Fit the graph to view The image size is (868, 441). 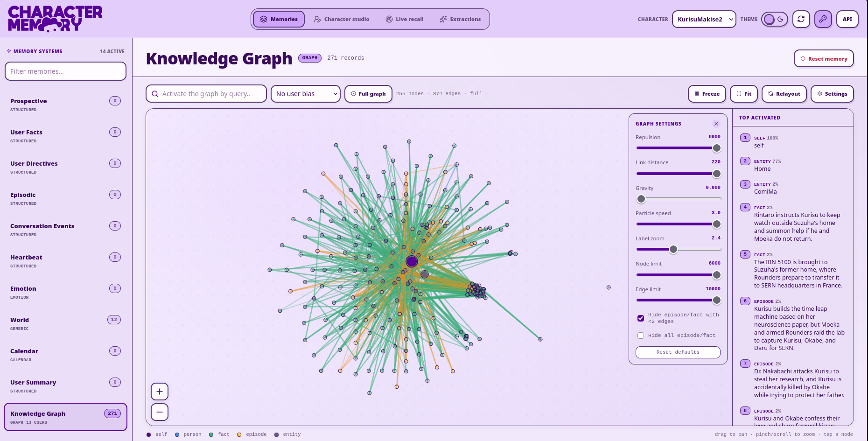(x=744, y=94)
